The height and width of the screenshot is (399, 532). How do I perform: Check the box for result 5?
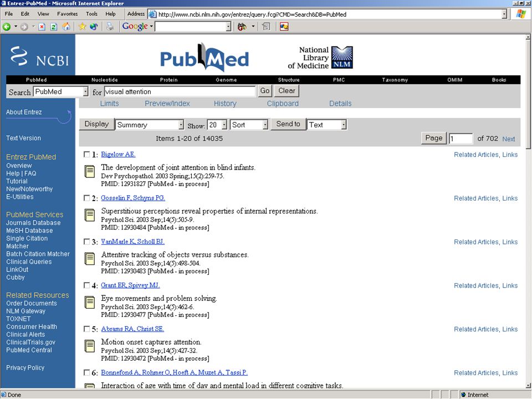(87, 329)
